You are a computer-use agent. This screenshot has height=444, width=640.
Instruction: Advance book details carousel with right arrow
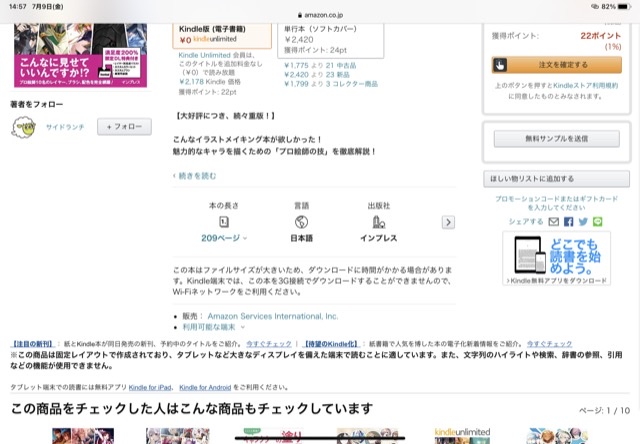tap(448, 222)
